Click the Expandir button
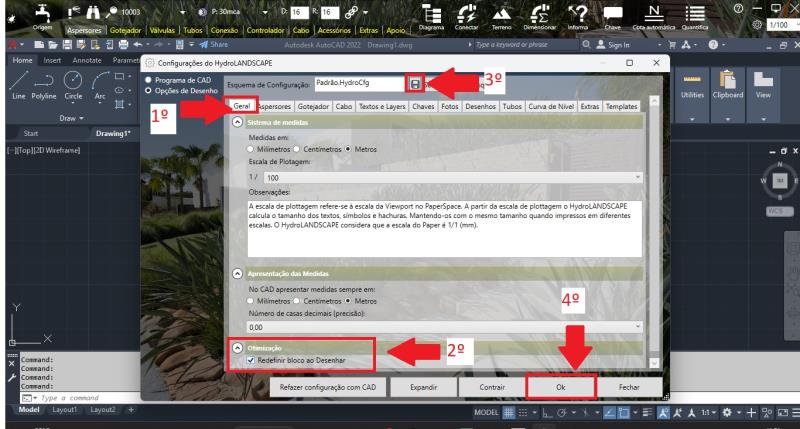The image size is (800, 429). coord(423,387)
